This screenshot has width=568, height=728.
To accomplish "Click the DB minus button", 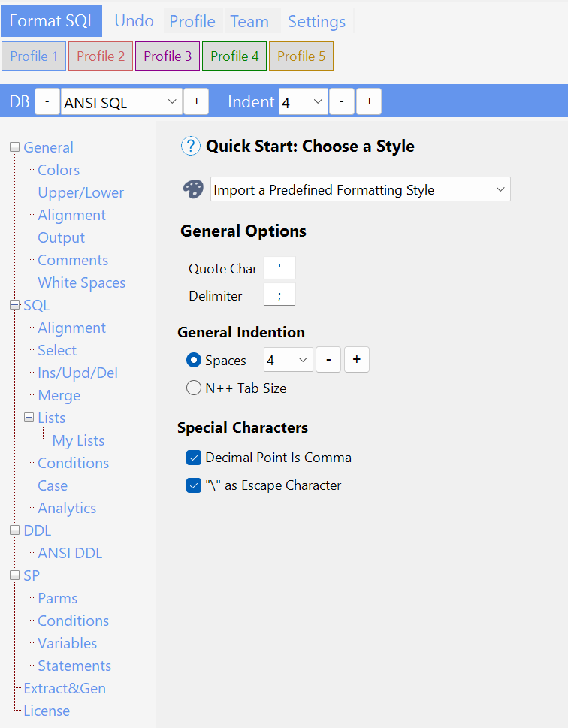I will point(47,101).
